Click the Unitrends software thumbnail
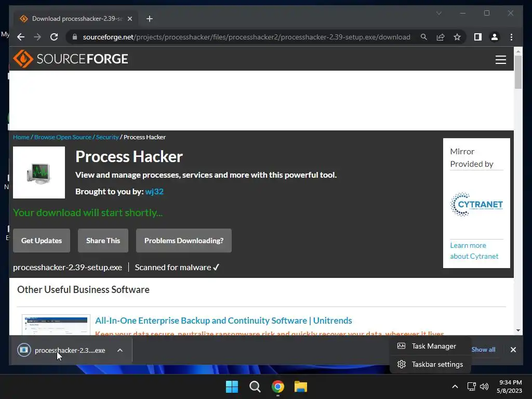 (56, 325)
